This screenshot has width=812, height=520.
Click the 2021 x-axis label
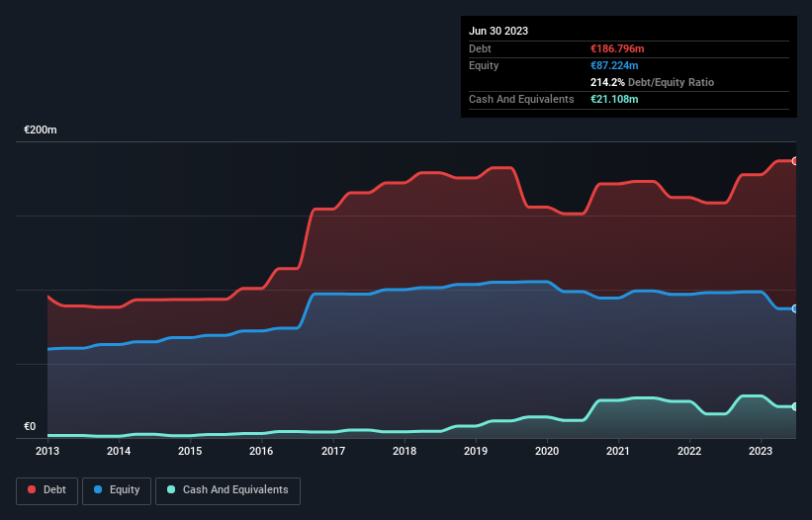point(618,451)
